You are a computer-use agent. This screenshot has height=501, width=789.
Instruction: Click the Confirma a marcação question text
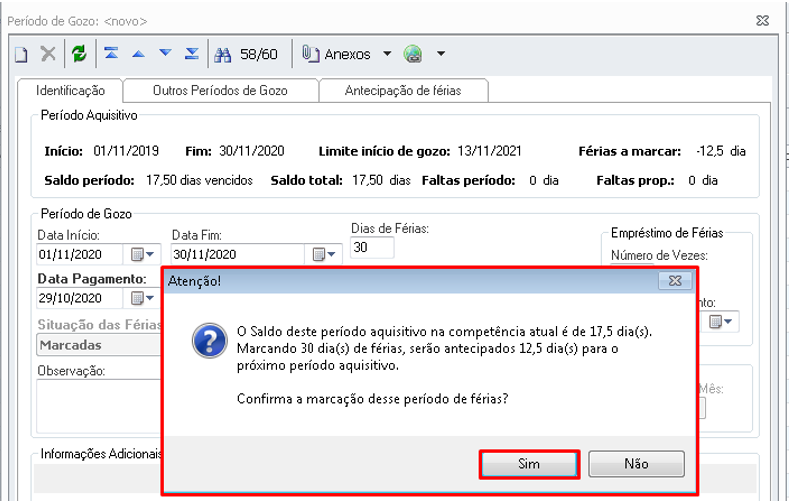pos(372,399)
